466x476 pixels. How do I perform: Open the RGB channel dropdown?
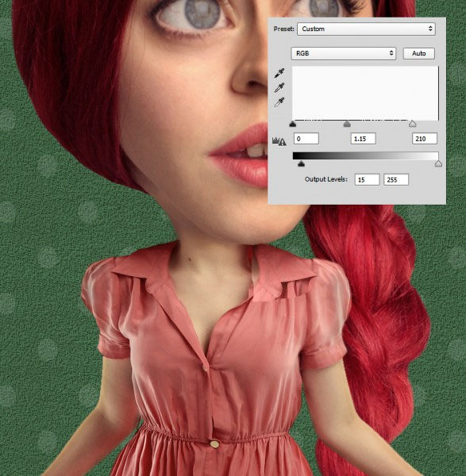point(343,53)
